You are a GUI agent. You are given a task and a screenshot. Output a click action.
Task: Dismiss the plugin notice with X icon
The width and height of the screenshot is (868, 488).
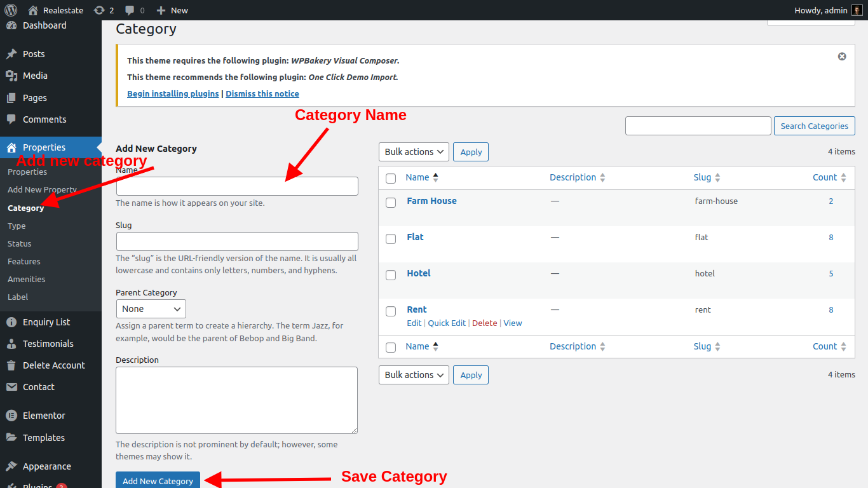(842, 57)
